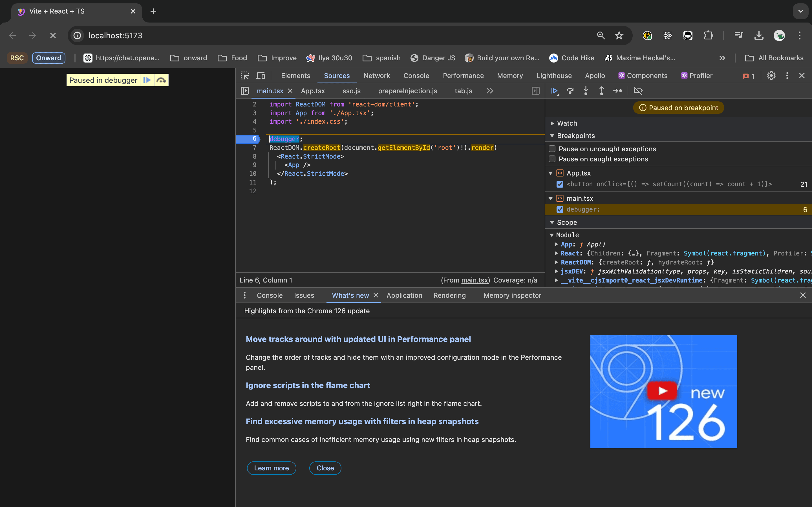Click the Step over next function icon
812x507 pixels.
coord(570,91)
